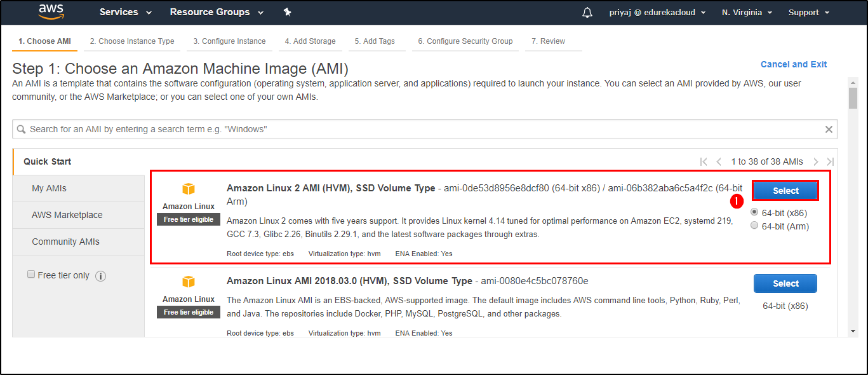
Task: Go to next page of AMIs arrow
Action: (x=816, y=161)
